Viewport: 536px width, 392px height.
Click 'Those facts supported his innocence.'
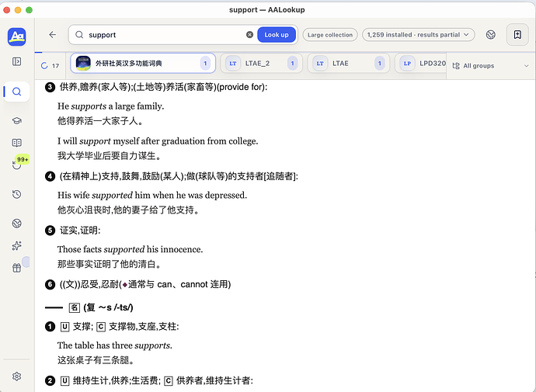131,249
